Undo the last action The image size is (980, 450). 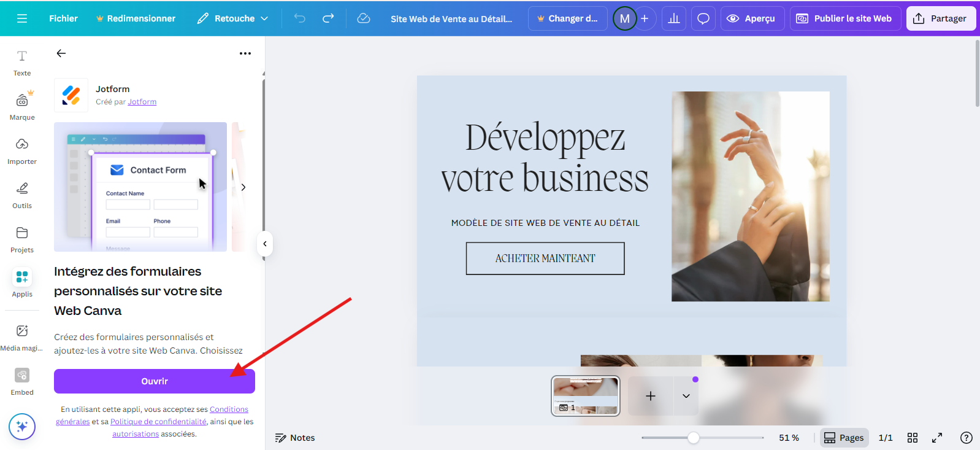click(300, 18)
